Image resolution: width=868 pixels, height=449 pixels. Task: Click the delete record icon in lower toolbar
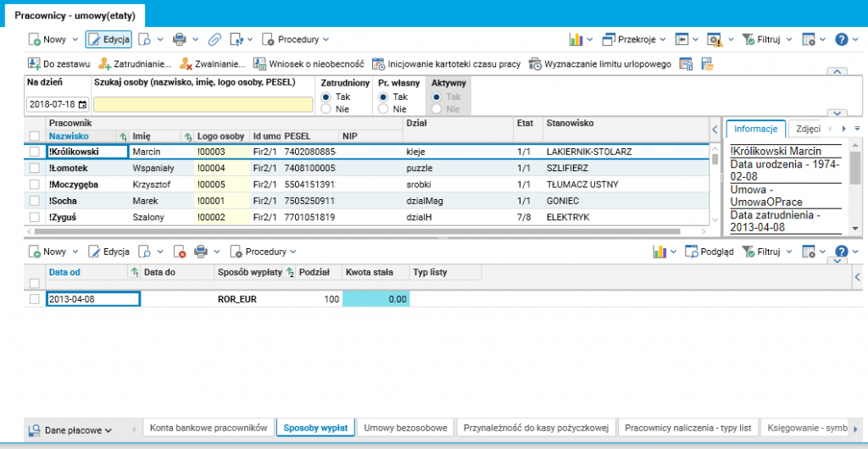[x=179, y=252]
